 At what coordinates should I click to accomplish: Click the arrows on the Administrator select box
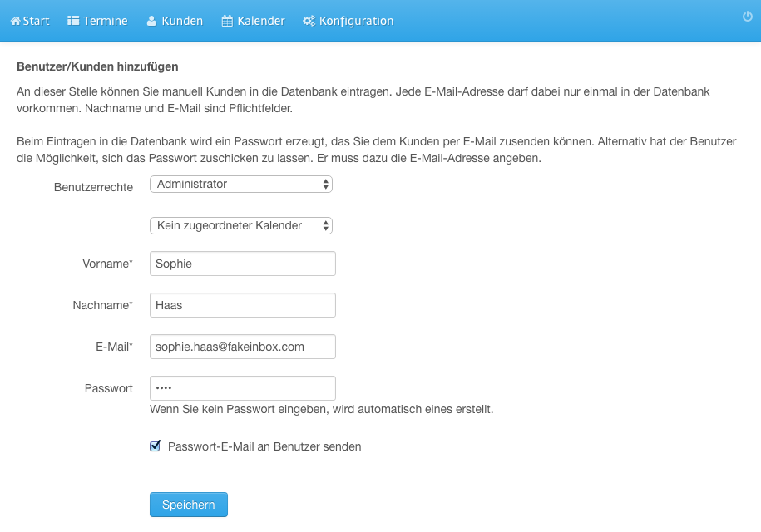pos(326,185)
